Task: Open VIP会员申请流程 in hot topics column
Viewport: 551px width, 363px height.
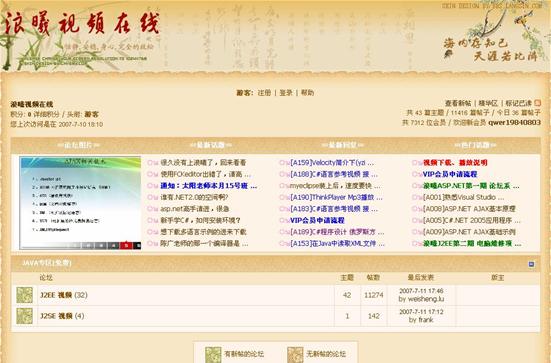Action: (450, 174)
